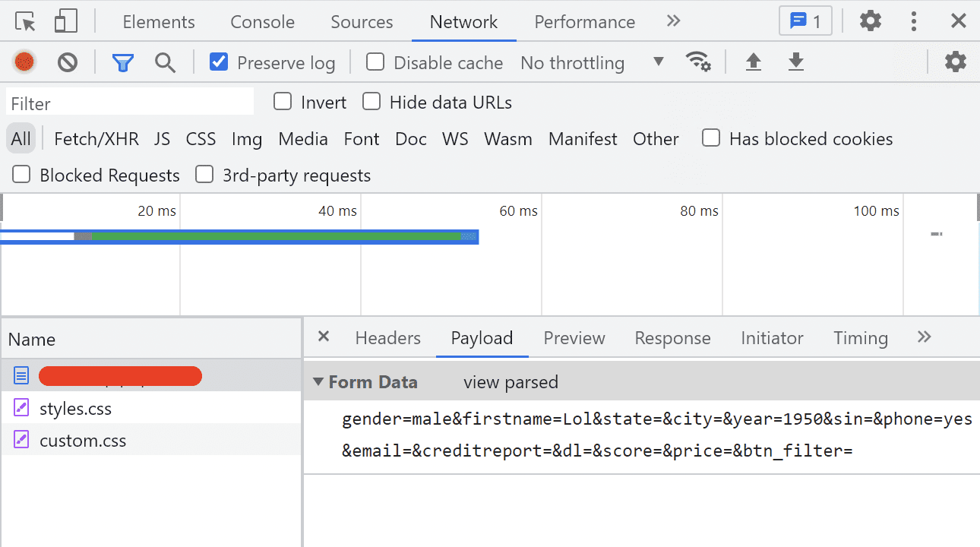Open the Headers tab
Viewport: 980px width, 547px height.
tap(387, 338)
